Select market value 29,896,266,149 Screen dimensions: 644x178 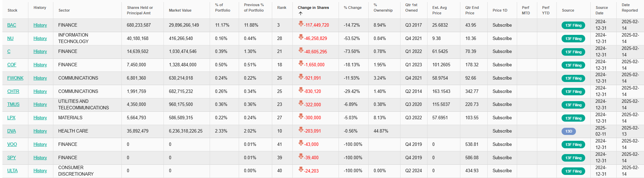184,25
